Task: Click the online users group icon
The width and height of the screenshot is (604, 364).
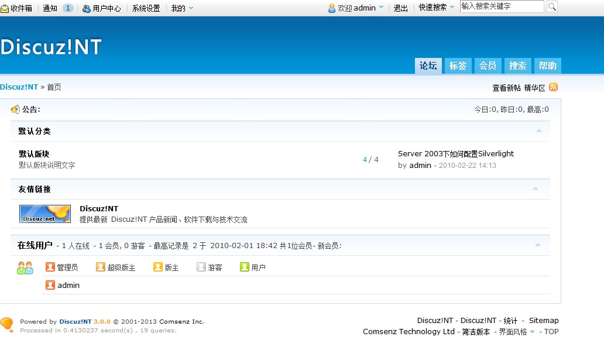Action: 25,267
